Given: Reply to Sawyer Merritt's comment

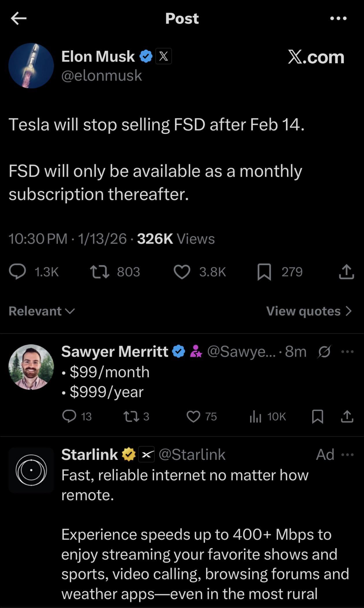Looking at the screenshot, I should coord(69,417).
